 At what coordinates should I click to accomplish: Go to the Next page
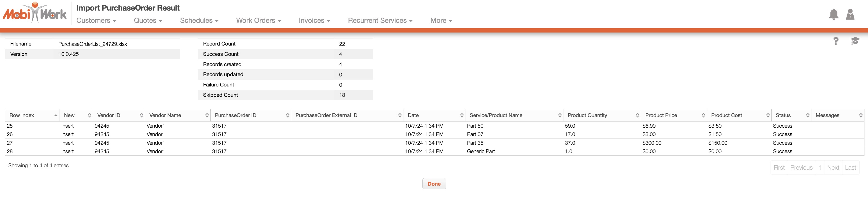point(833,168)
